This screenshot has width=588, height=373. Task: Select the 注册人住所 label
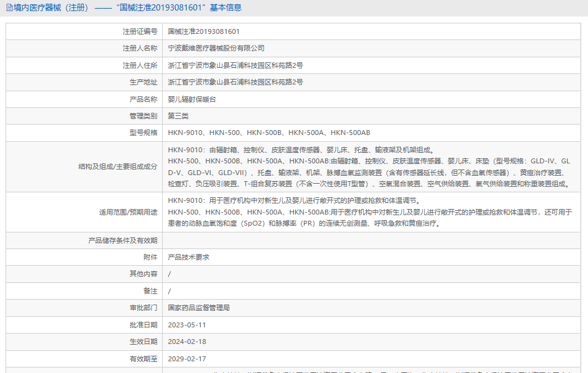click(140, 65)
